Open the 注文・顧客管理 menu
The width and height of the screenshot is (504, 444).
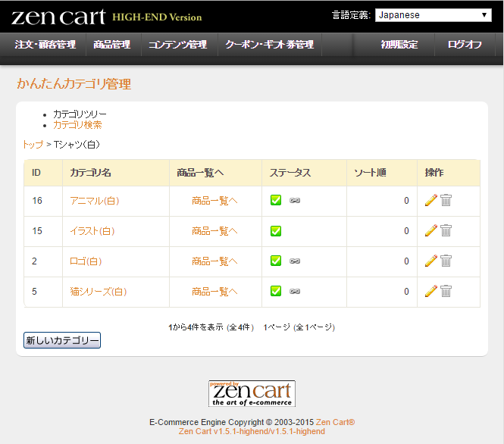point(45,45)
